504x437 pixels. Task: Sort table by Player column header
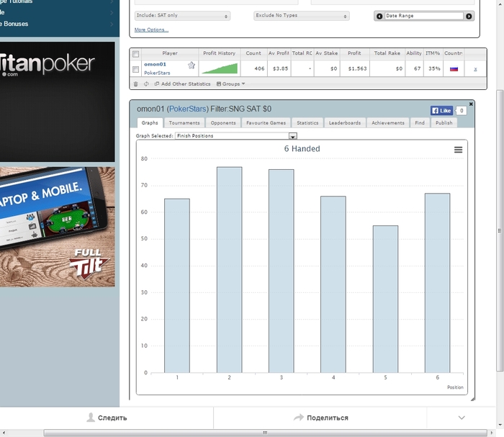(170, 53)
